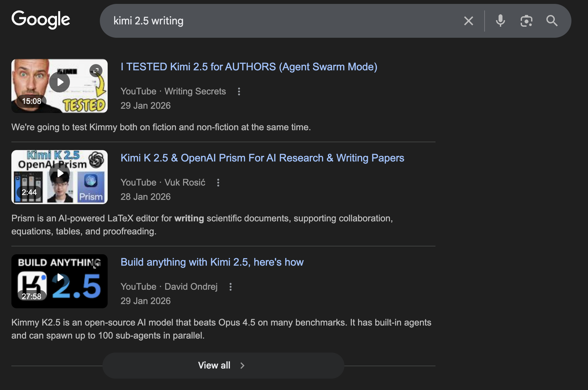Click the 15:08 duration badge

pos(32,101)
